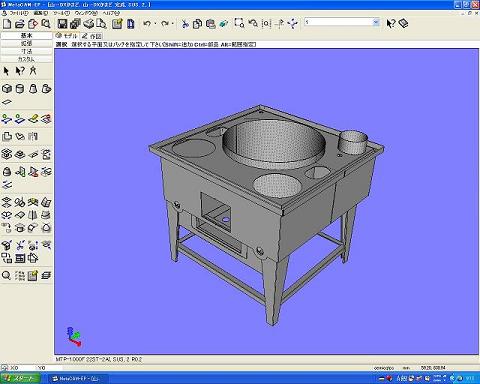Screen dimensions: 480x384
Task: Click the Undo arrow button
Action: 147,24
